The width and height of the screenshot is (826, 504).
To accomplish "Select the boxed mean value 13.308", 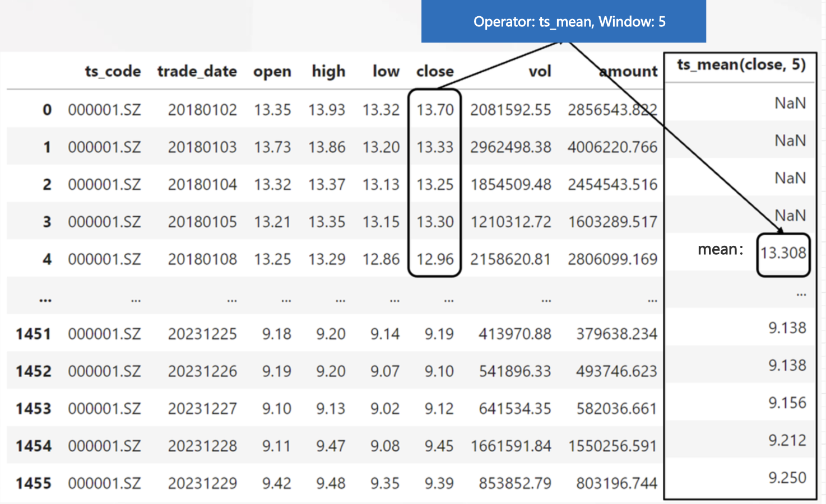I will (783, 253).
